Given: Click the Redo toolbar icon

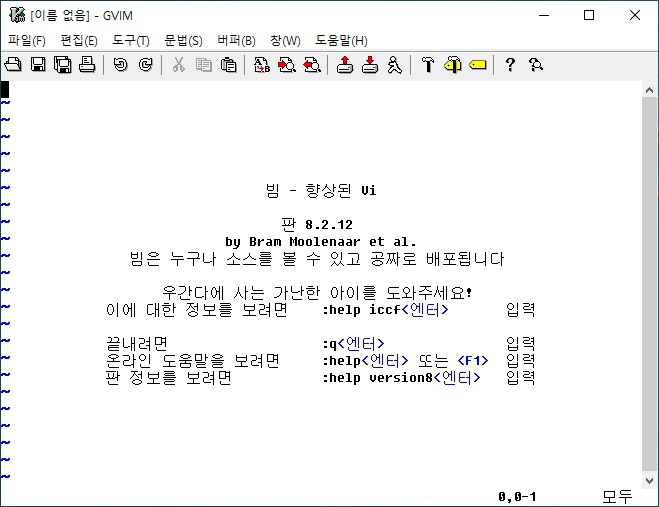Looking at the screenshot, I should tap(145, 65).
